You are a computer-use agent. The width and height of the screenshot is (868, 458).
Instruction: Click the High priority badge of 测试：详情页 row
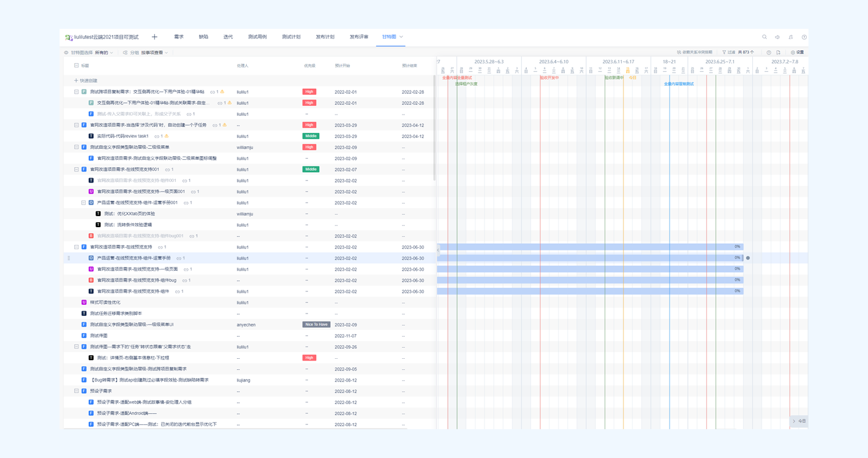pos(309,358)
